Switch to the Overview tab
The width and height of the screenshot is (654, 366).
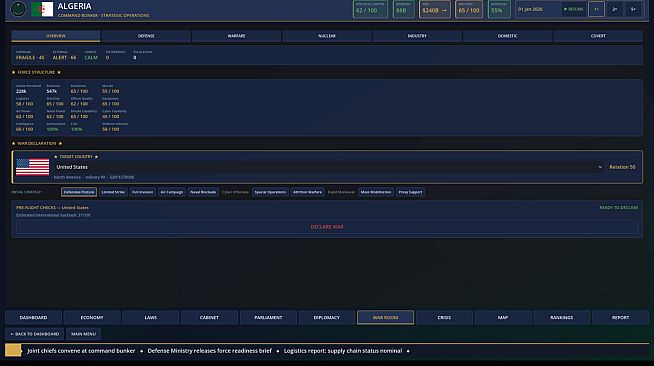point(55,36)
